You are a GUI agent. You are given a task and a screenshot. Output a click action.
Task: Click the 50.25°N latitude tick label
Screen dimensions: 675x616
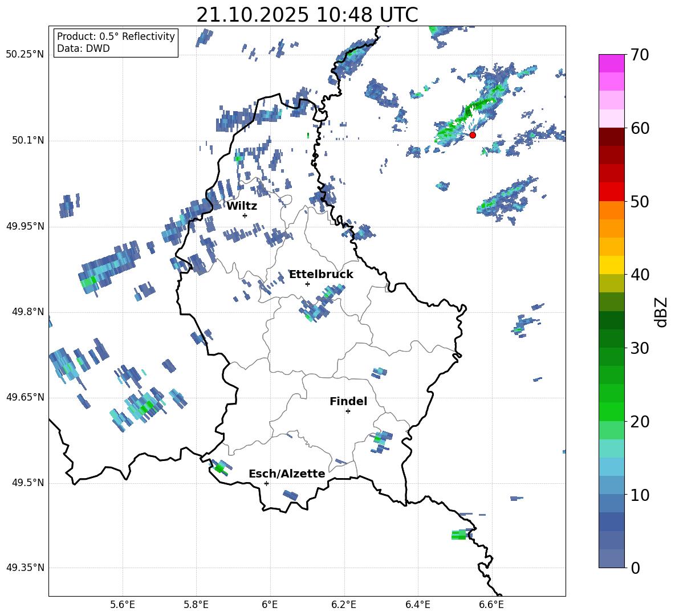25,55
